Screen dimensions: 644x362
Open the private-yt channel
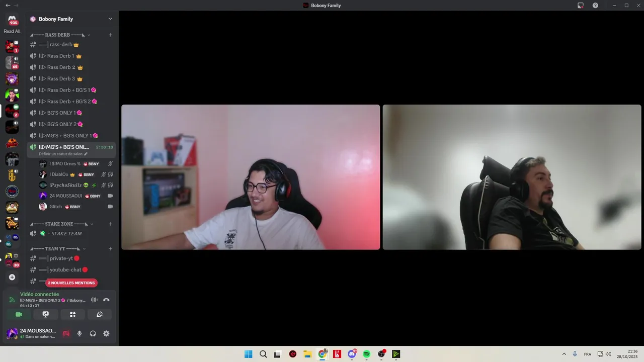click(71, 258)
